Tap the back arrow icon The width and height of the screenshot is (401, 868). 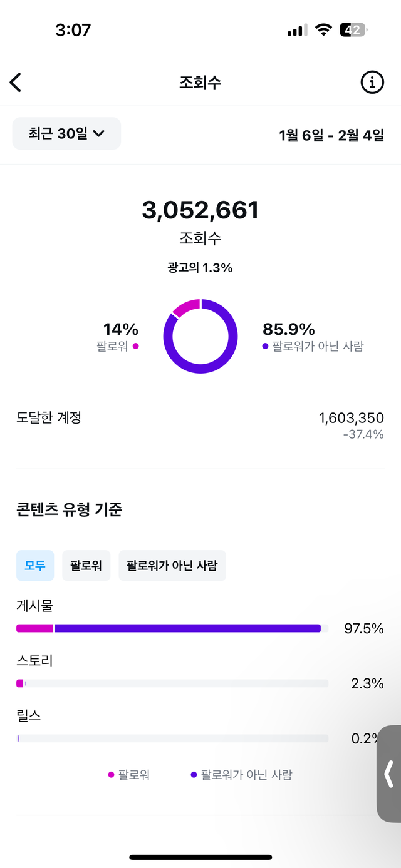click(x=16, y=83)
